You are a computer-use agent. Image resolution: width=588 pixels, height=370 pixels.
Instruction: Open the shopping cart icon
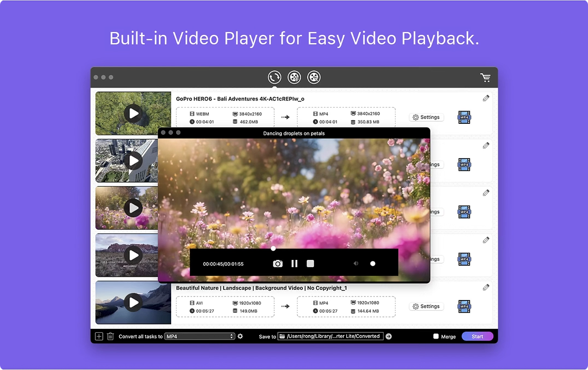pos(485,77)
